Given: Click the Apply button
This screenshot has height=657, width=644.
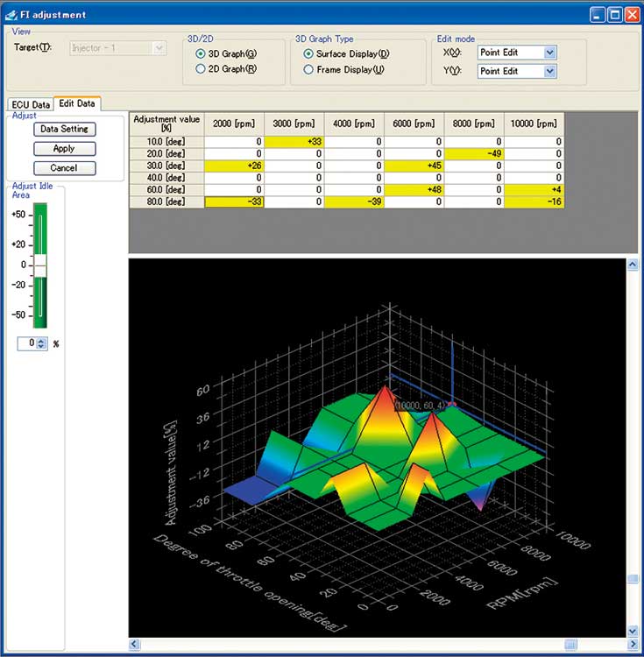Looking at the screenshot, I should click(64, 148).
